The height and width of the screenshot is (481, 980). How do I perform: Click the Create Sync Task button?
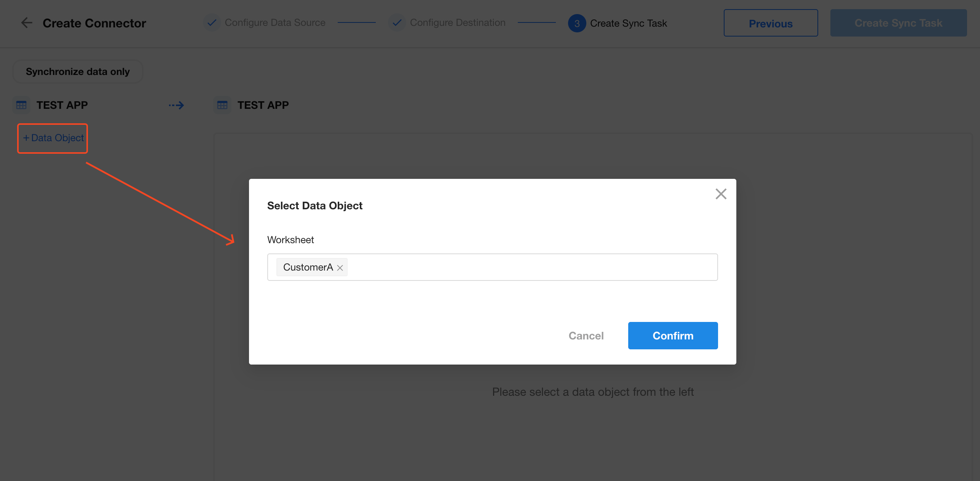point(898,23)
